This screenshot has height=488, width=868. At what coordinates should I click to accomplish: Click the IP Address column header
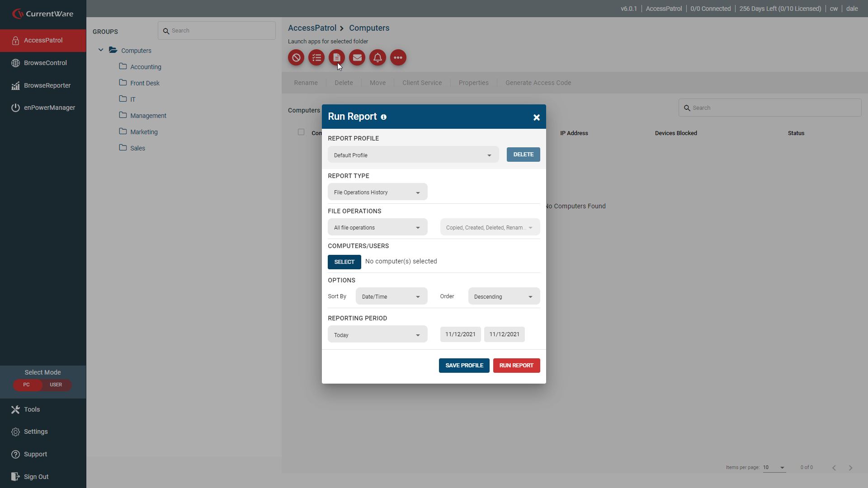tap(574, 133)
